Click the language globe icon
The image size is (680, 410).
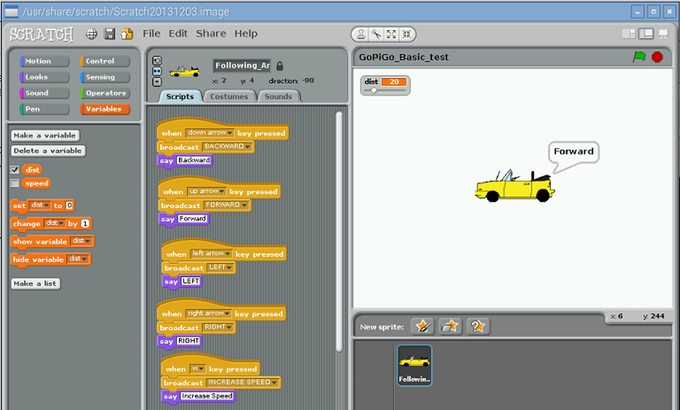pos(91,34)
